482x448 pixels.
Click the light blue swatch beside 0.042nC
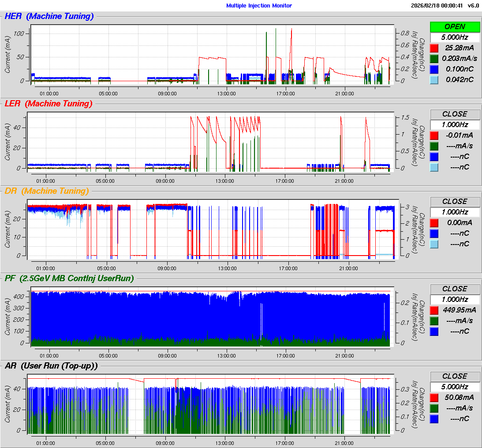coord(434,79)
